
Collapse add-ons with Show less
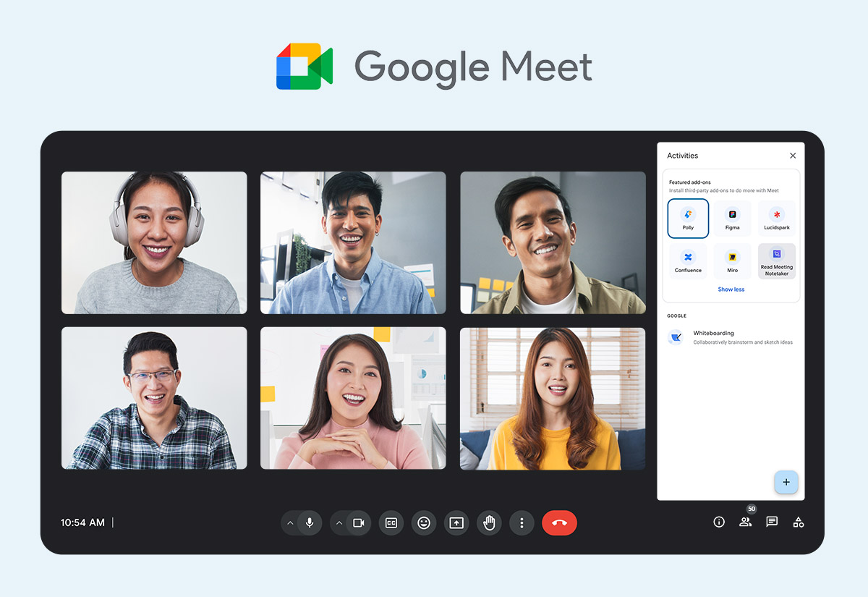(x=731, y=289)
